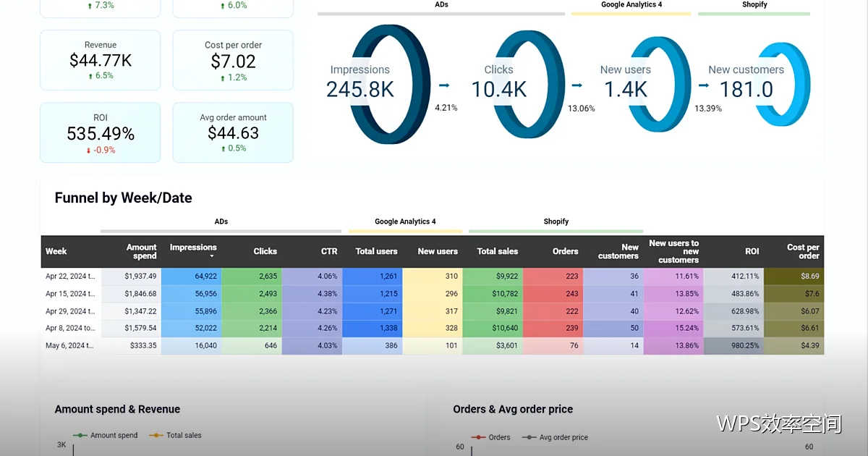Click the 4.21% funnel conversion rate
868x456 pixels.
446,108
